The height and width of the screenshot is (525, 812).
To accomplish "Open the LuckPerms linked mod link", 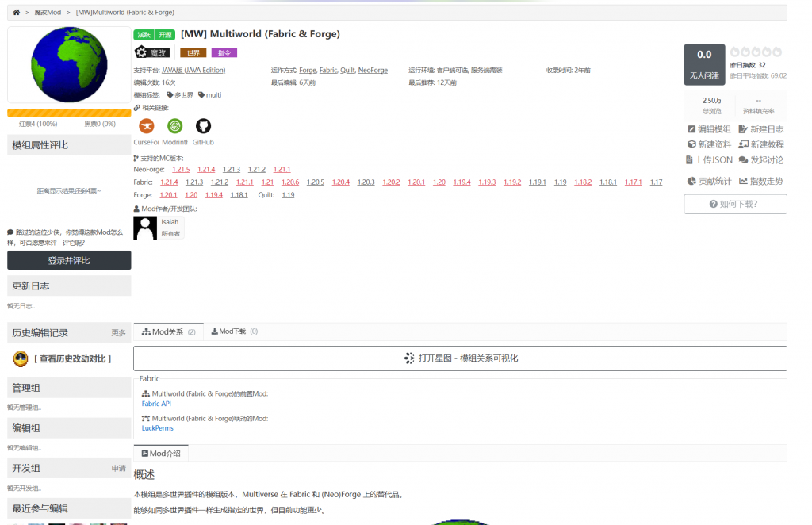I will pyautogui.click(x=158, y=428).
